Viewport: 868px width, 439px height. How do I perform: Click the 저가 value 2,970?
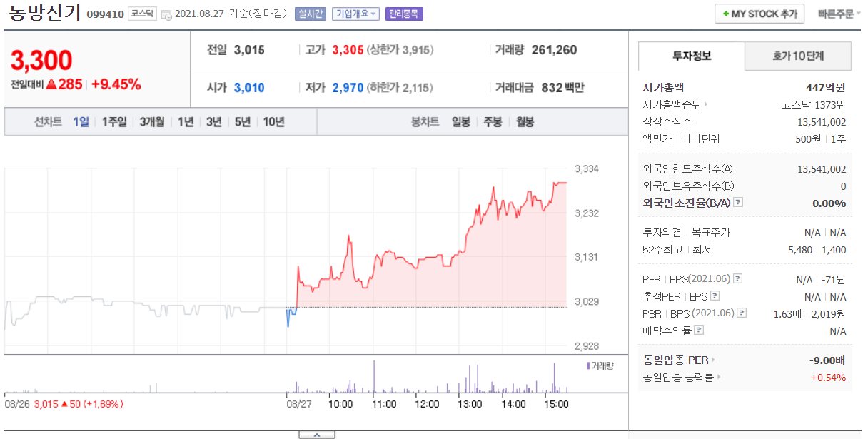click(348, 88)
